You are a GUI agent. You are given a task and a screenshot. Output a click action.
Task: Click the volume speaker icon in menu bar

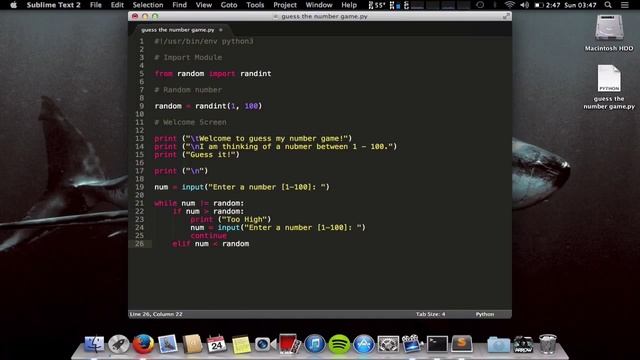click(524, 5)
